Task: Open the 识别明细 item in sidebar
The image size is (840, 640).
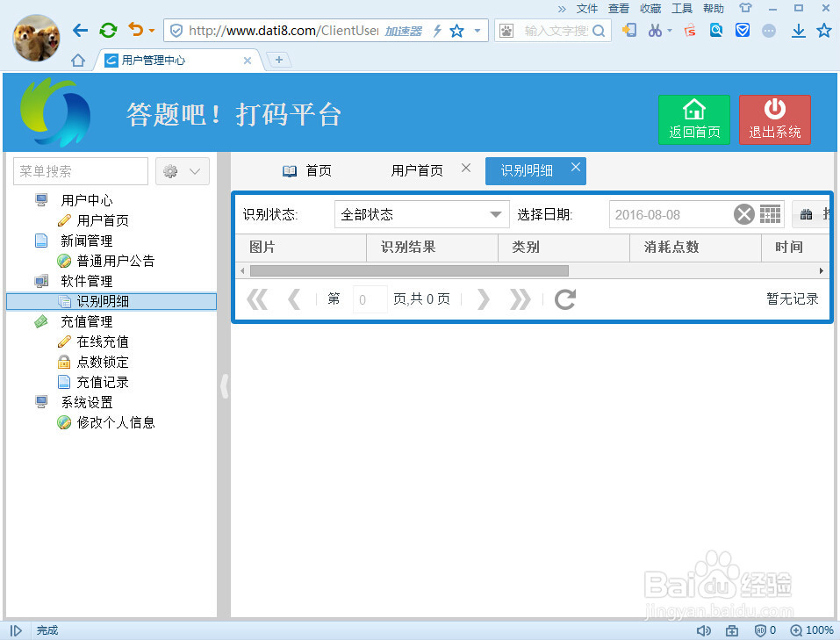Action: point(103,301)
